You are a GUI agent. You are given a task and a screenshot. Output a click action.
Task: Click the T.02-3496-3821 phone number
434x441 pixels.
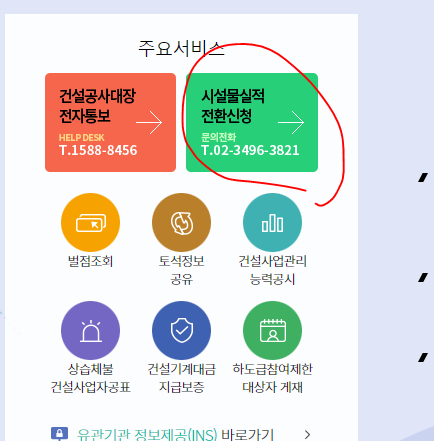click(x=250, y=150)
